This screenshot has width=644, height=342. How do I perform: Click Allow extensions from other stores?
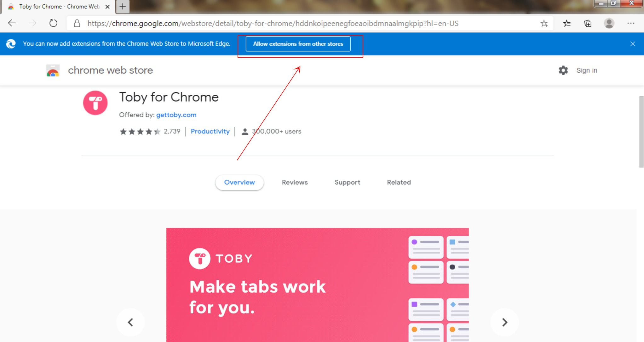(298, 44)
